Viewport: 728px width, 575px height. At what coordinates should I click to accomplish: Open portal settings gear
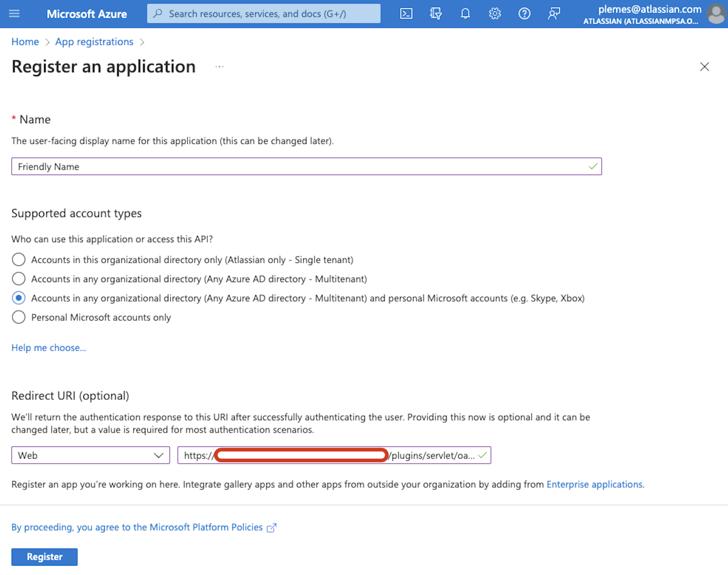coord(495,14)
